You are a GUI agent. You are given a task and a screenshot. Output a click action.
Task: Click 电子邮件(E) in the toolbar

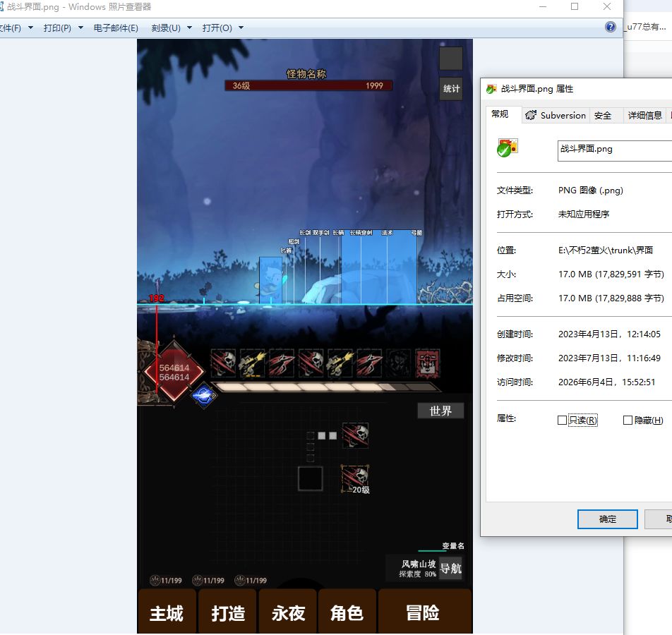pyautogui.click(x=116, y=28)
